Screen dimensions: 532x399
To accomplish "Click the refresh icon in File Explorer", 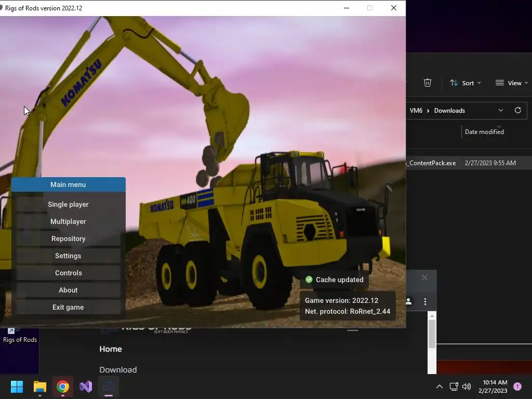I will (x=518, y=110).
